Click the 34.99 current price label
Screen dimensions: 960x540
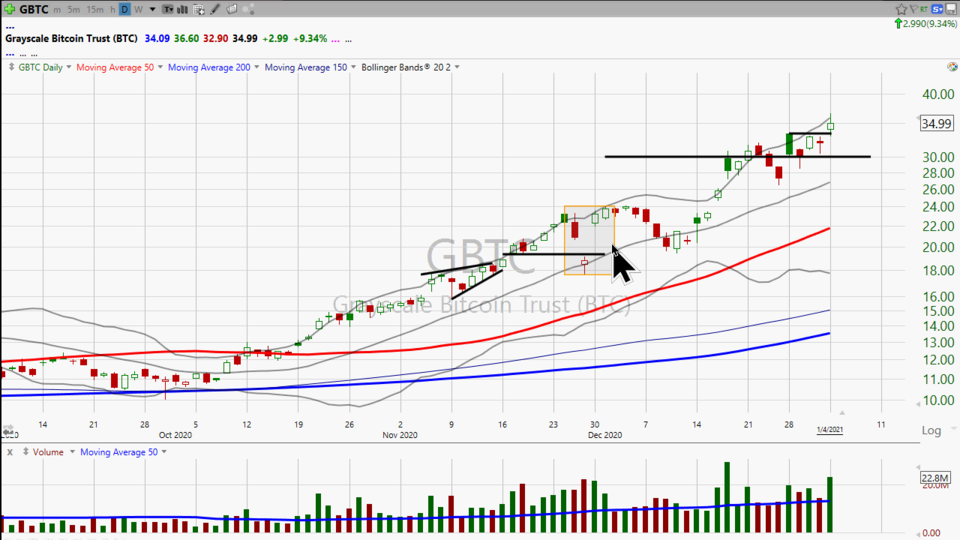(x=936, y=124)
